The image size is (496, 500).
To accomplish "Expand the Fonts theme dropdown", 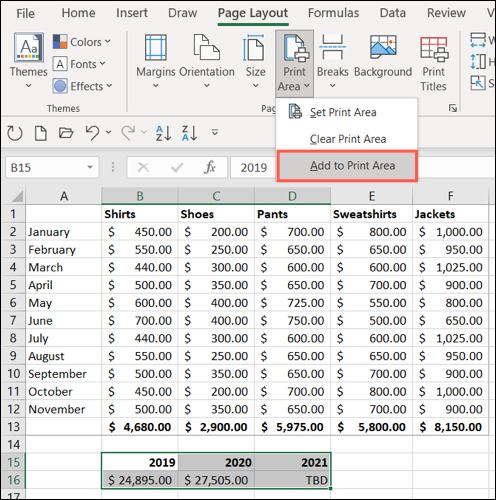I will 79,64.
